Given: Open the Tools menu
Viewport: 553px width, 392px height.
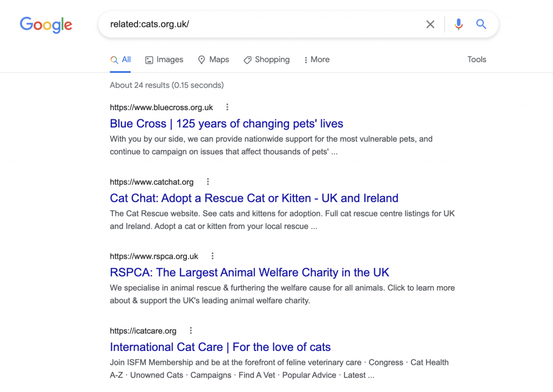Looking at the screenshot, I should pos(477,59).
